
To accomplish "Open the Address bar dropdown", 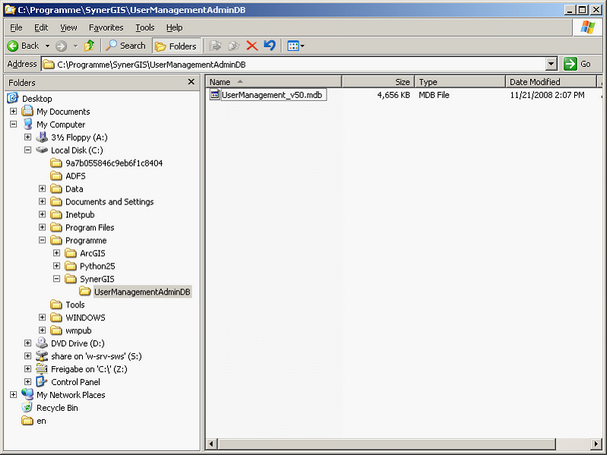I will click(551, 64).
